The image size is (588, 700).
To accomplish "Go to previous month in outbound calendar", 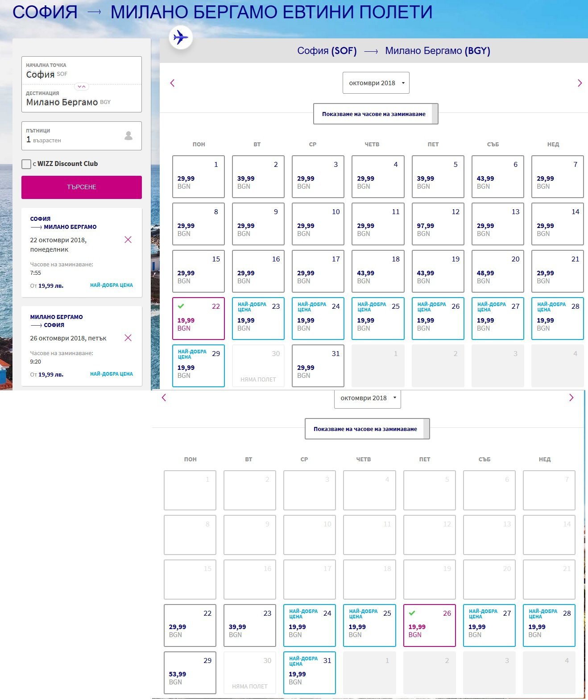I will (172, 83).
